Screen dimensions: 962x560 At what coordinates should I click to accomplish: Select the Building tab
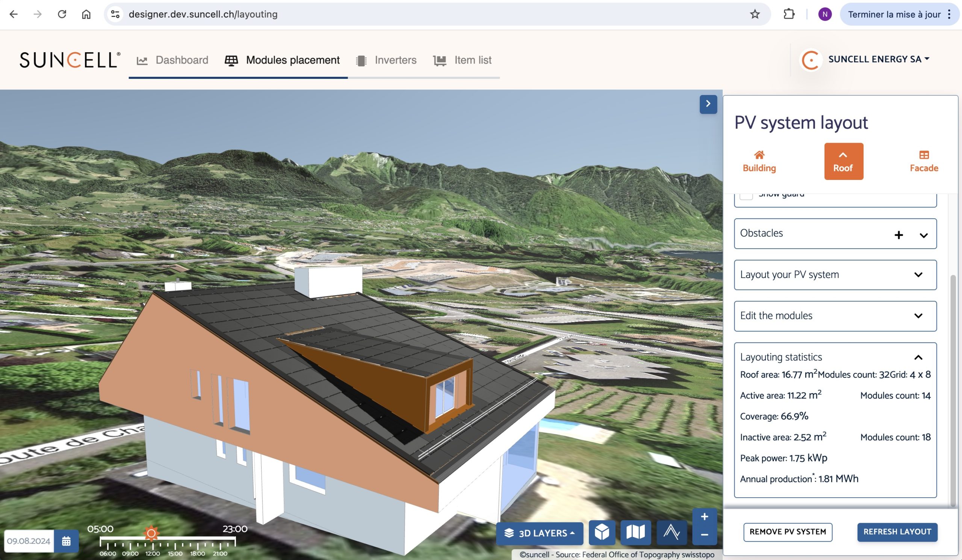pyautogui.click(x=759, y=162)
